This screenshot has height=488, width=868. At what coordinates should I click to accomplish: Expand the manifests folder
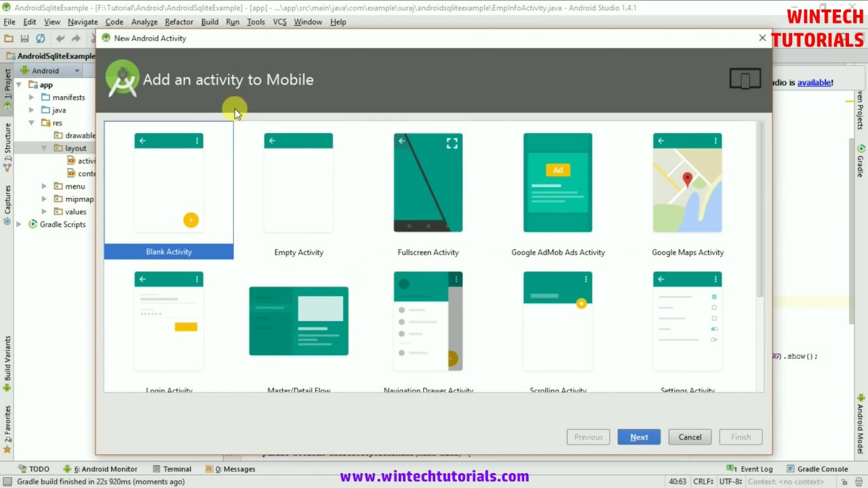pos(31,98)
